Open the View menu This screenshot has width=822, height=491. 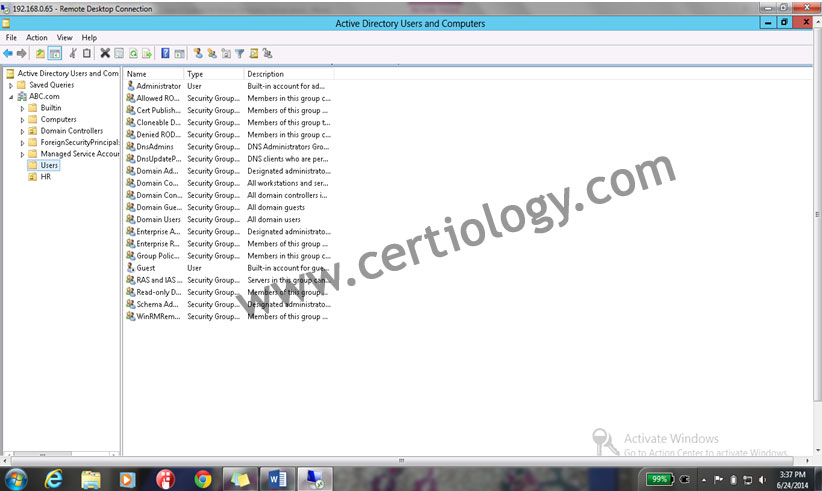[x=64, y=38]
